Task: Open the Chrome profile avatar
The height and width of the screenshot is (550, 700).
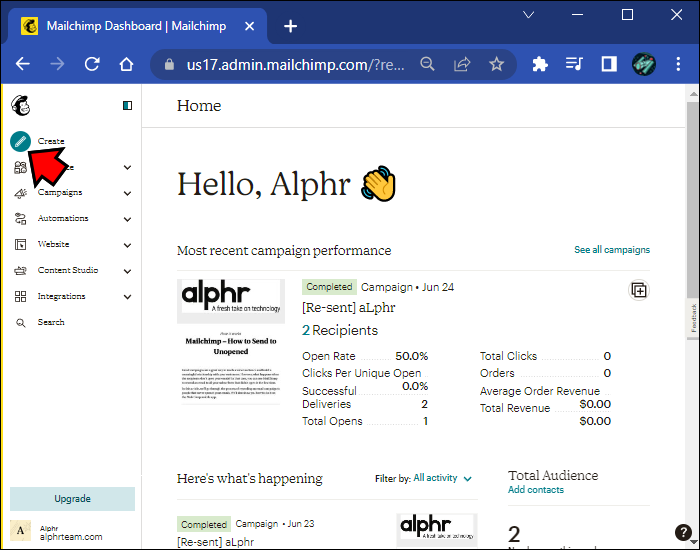Action: [x=644, y=64]
